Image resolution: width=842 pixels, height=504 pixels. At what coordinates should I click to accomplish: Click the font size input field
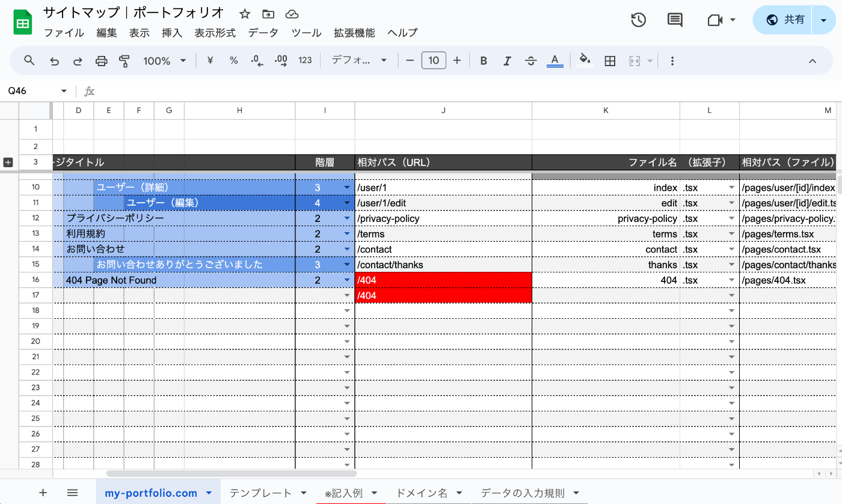(434, 61)
